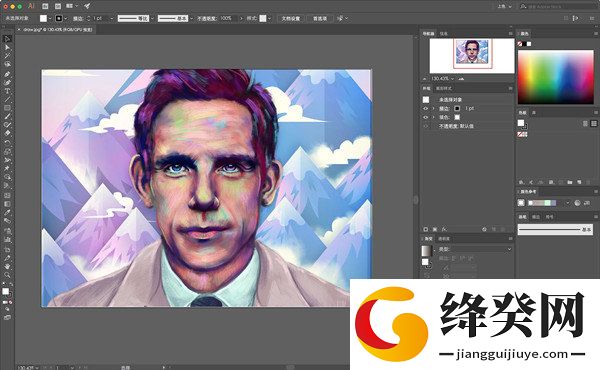Open the navigator zoom 130.43% dropdown
The width and height of the screenshot is (600, 370).
[453, 79]
